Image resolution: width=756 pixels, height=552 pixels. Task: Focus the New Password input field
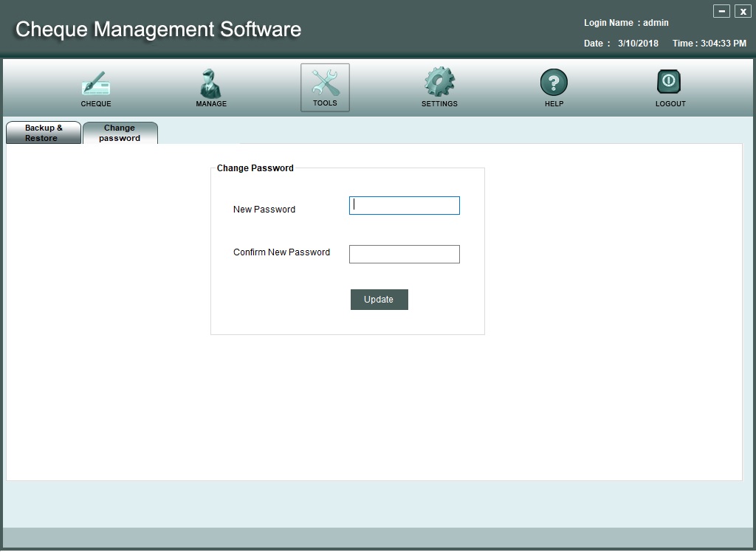coord(405,205)
